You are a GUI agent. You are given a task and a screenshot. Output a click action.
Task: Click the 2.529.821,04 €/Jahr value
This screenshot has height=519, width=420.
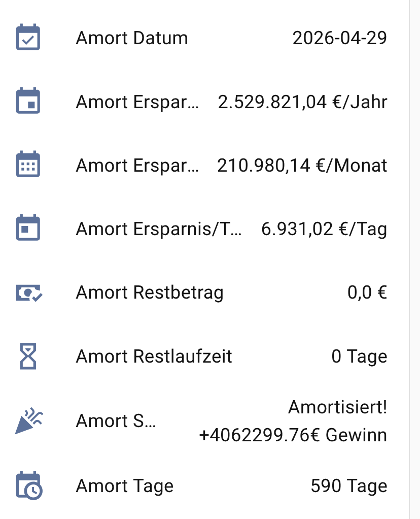[302, 102]
